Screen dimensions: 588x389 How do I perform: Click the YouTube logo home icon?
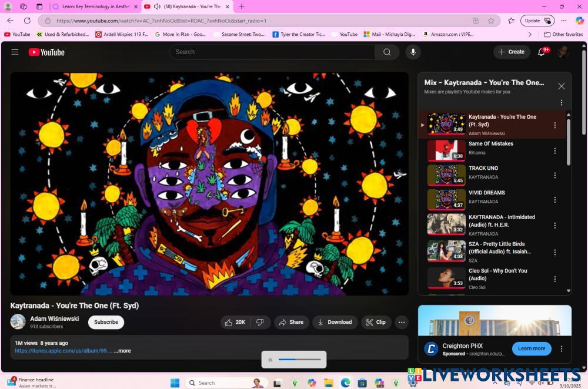click(46, 52)
